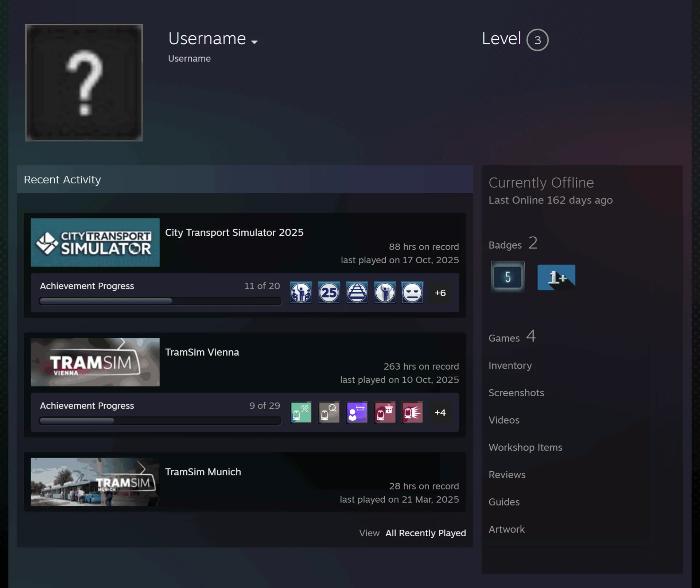The image size is (700, 588).
Task: Click the TramSim Vienna title link
Action: [202, 352]
